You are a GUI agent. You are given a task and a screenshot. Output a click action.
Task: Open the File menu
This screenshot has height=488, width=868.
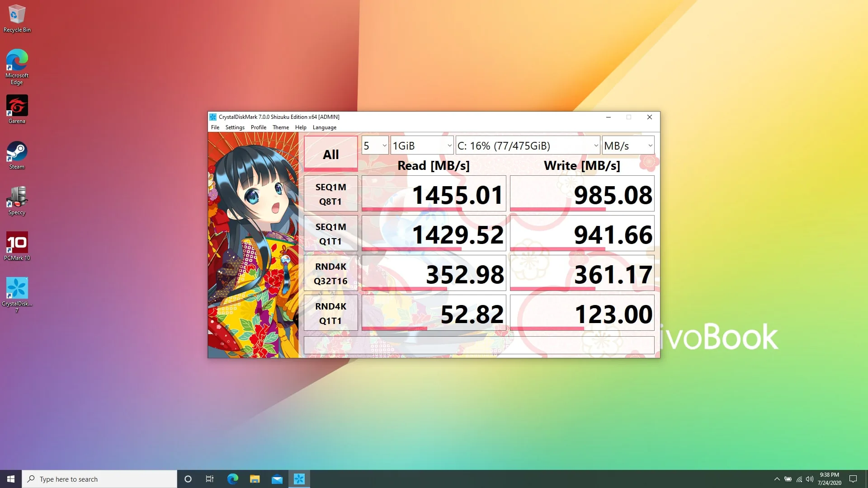pos(215,127)
